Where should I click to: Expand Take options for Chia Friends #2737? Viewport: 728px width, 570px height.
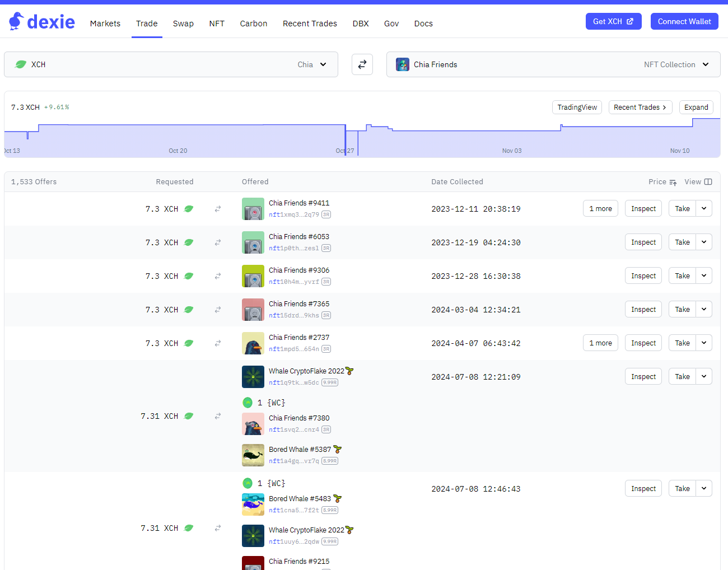pyautogui.click(x=704, y=343)
